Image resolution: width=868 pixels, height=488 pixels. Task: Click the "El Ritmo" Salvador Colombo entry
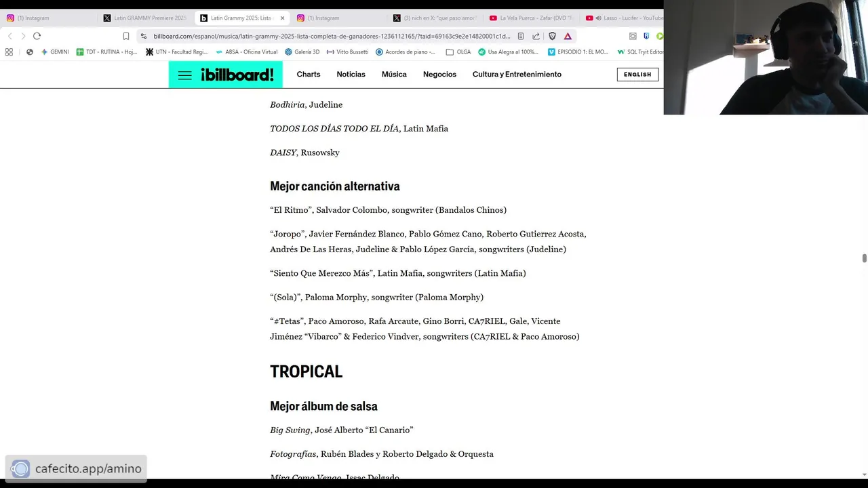388,210
